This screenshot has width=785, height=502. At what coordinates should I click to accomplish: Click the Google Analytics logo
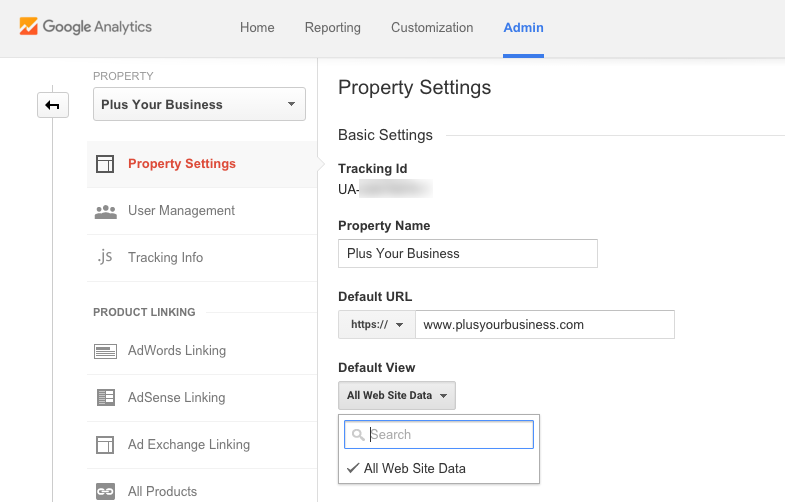86,27
